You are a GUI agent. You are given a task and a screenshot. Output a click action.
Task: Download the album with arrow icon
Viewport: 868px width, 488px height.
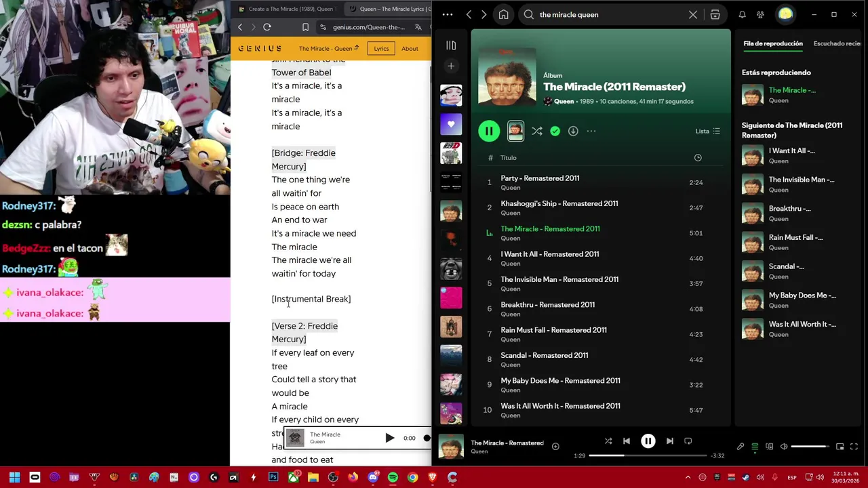click(x=573, y=131)
